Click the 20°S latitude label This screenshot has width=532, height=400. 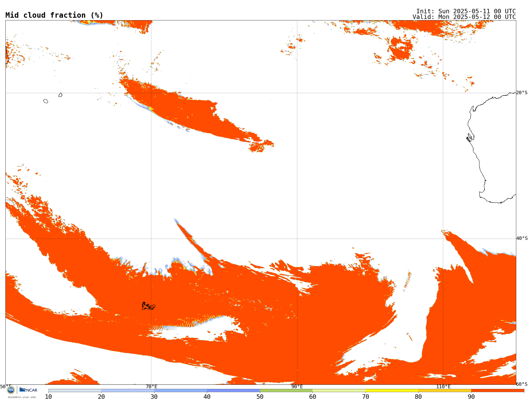[522, 93]
